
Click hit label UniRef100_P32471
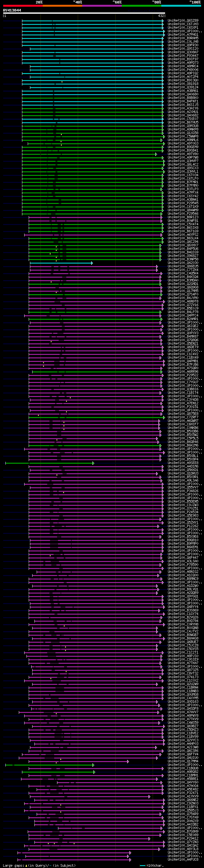183,793
